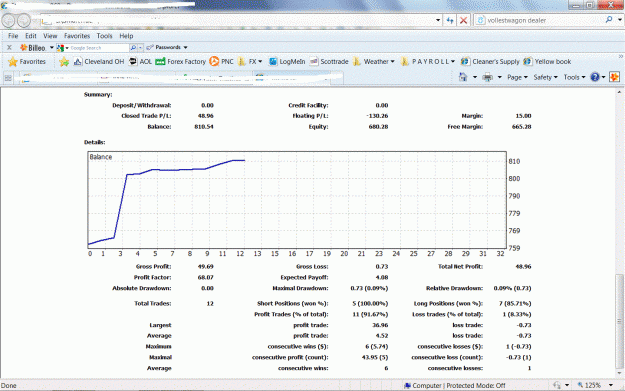Click the Free Margin value 665.28
Screen dimensions: 625x391
[521, 127]
